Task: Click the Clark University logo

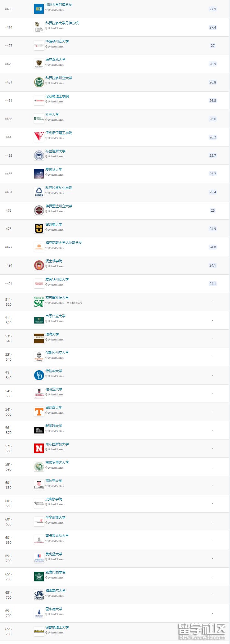Action: [39, 485]
